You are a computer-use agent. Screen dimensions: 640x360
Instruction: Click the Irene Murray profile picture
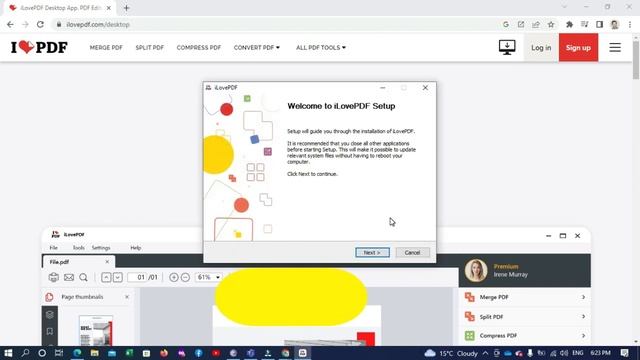click(x=476, y=271)
